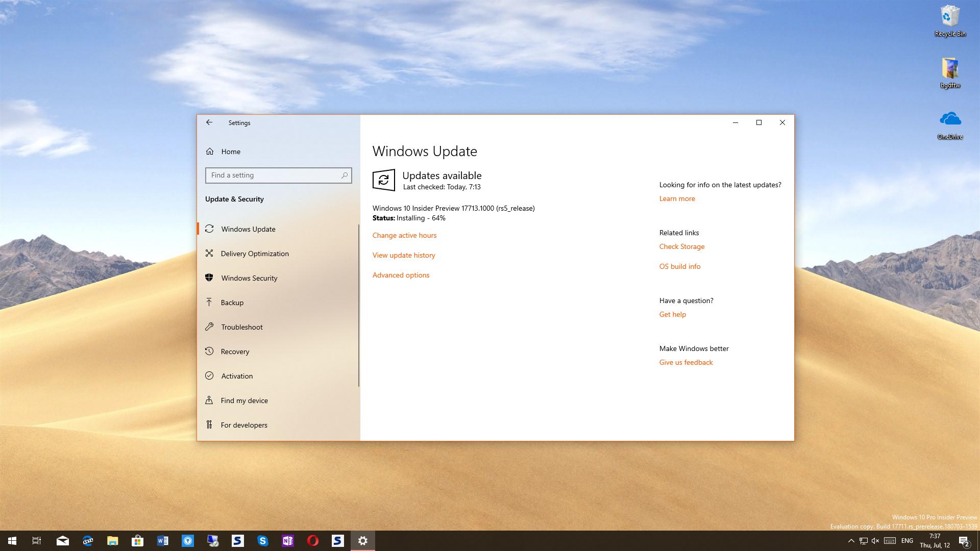The image size is (980, 551).
Task: Open For developers settings
Action: pos(278,425)
